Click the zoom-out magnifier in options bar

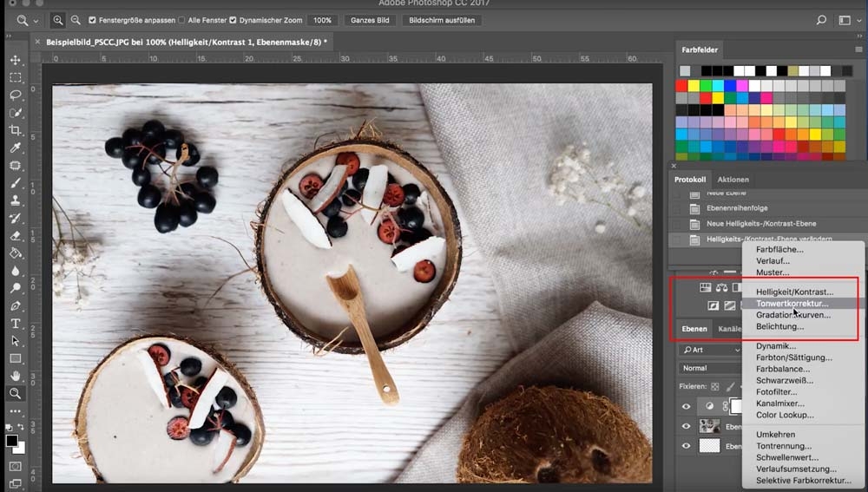(x=76, y=20)
